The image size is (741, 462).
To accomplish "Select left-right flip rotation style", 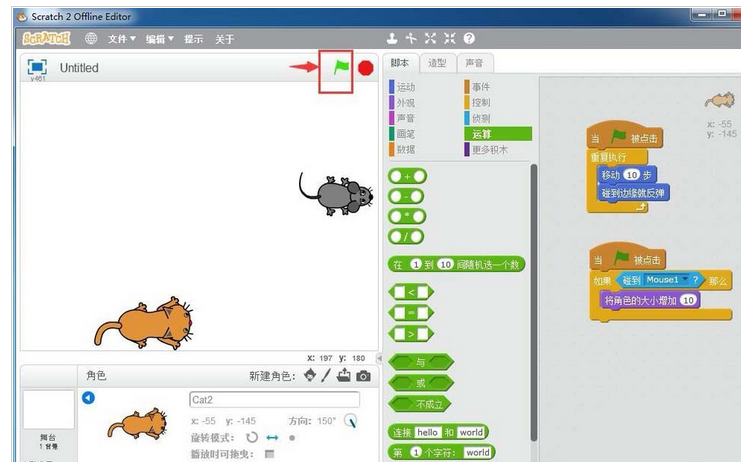I will (272, 438).
